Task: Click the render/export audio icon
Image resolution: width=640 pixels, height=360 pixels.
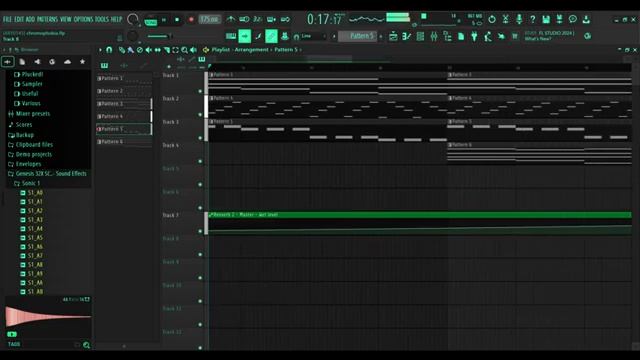Action: click(559, 19)
